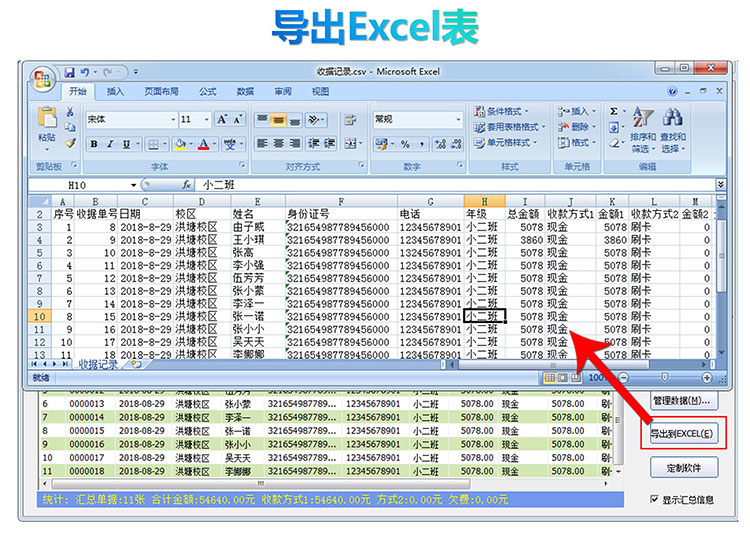Image resolution: width=750 pixels, height=552 pixels.
Task: Apply cell borders icon
Action: coord(153,144)
